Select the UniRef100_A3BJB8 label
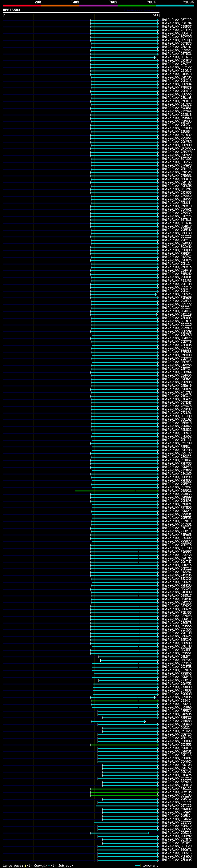Image resolution: width=197 pixels, height=868 pixels. coord(177,612)
